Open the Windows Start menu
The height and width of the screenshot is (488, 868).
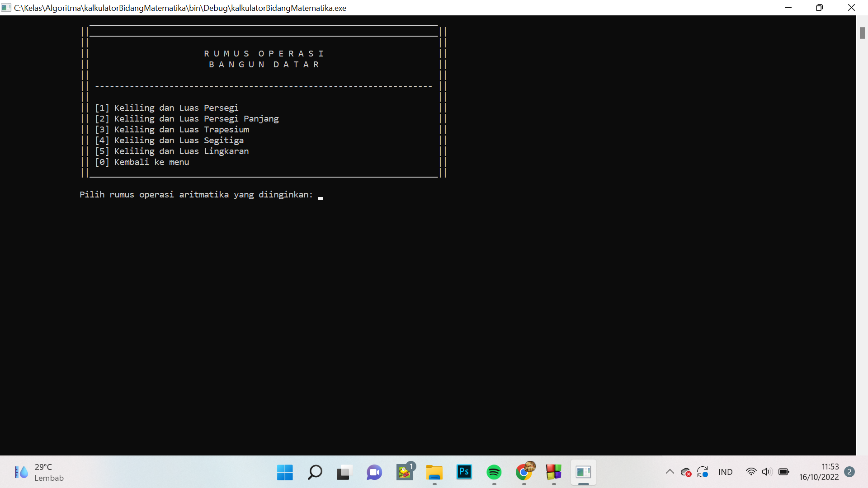coord(285,473)
